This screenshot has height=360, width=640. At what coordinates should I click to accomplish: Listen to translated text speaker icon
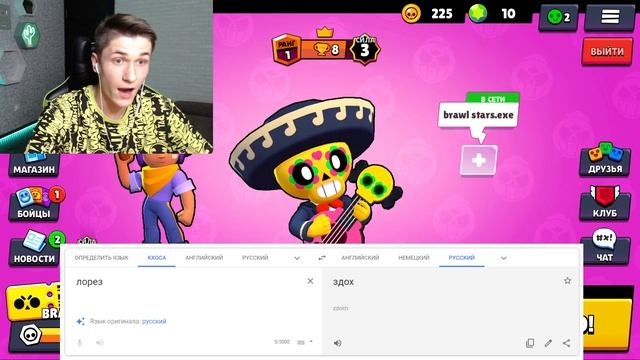[338, 343]
